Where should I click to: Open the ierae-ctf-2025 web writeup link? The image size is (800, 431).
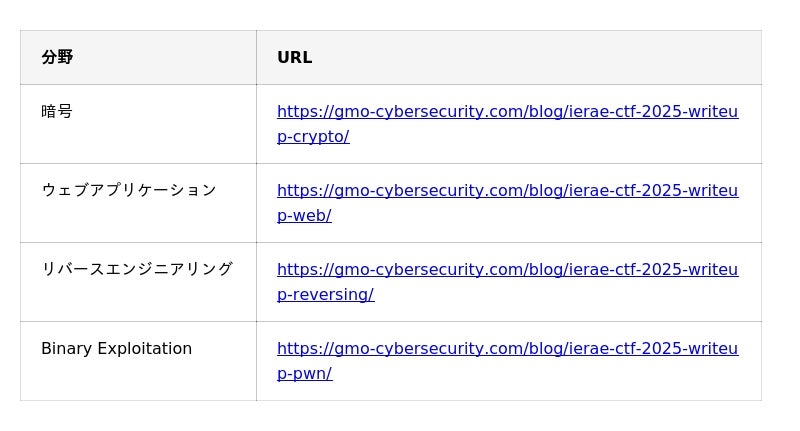tap(507, 191)
